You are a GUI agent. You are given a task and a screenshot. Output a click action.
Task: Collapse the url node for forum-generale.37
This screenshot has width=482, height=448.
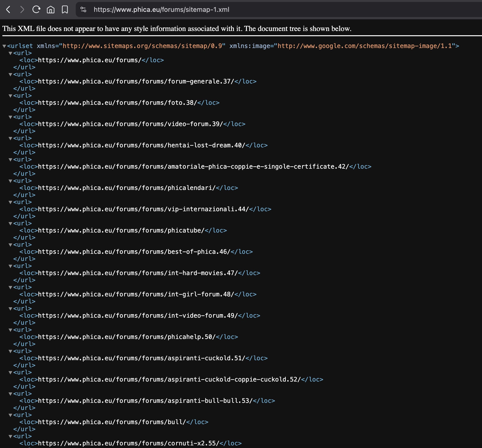coord(10,75)
